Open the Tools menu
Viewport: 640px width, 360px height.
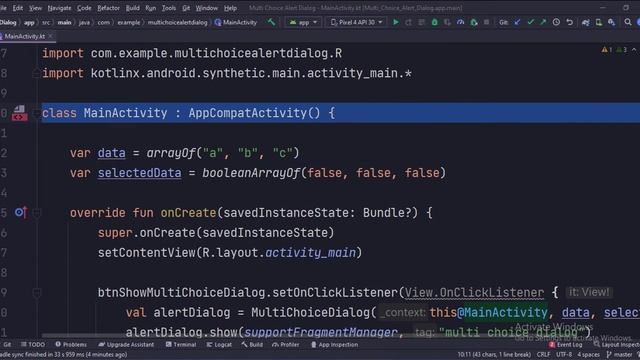169,8
